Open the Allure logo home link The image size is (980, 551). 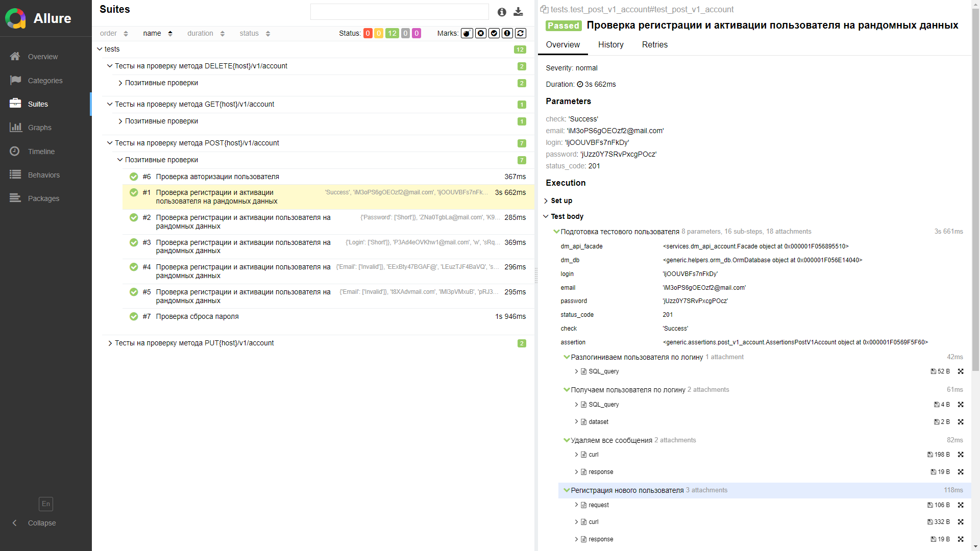point(38,18)
